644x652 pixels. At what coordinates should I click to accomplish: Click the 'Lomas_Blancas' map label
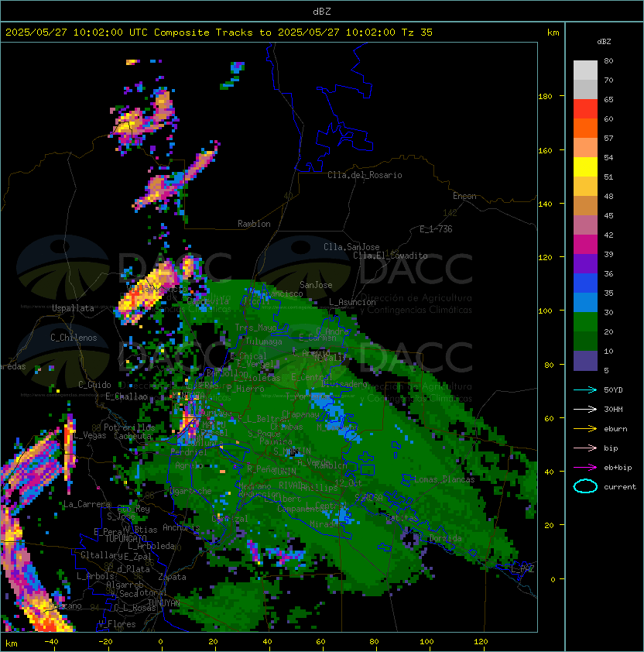point(444,479)
